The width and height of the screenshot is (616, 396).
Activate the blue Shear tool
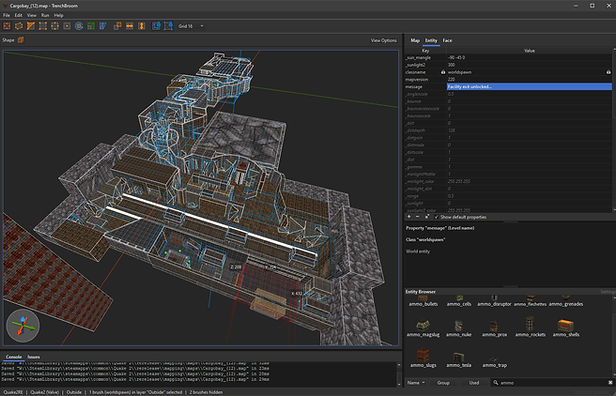(103, 26)
